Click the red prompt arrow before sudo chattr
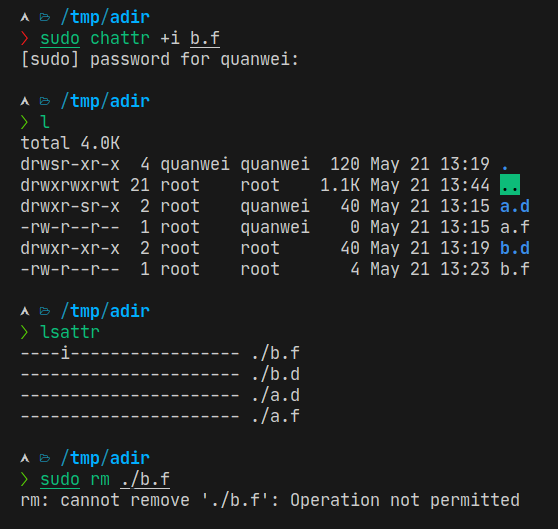 click(24, 38)
